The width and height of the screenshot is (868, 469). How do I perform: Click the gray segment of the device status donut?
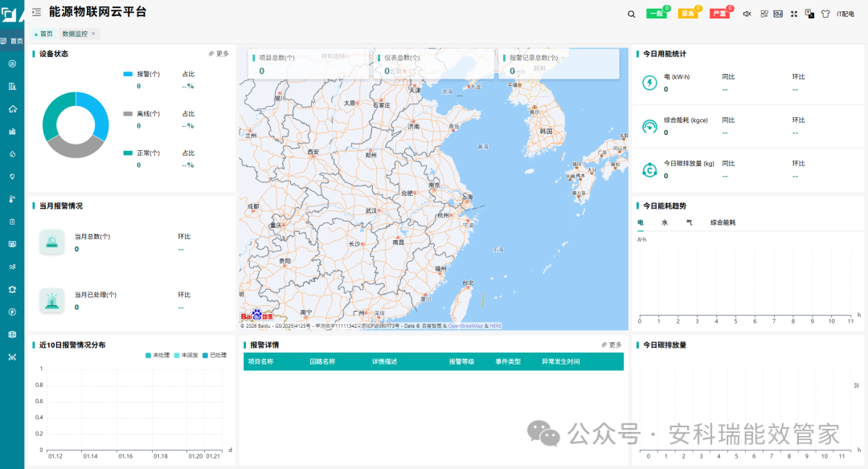76,149
